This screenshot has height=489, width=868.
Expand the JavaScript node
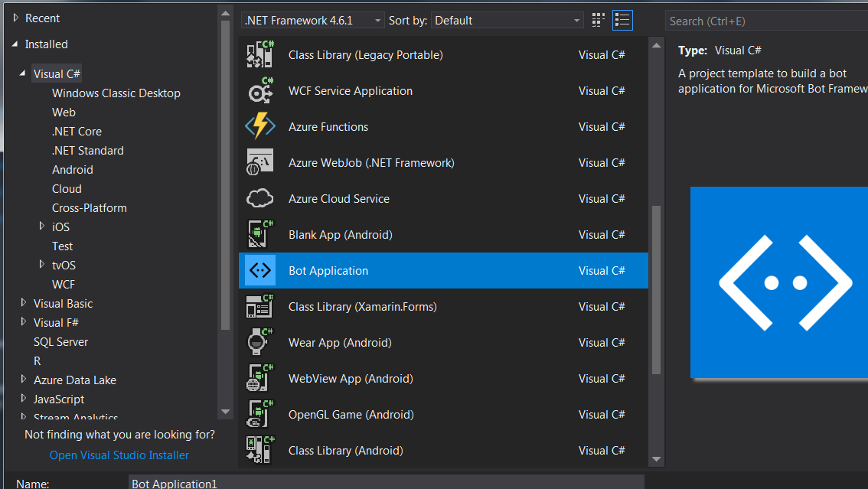click(x=23, y=398)
